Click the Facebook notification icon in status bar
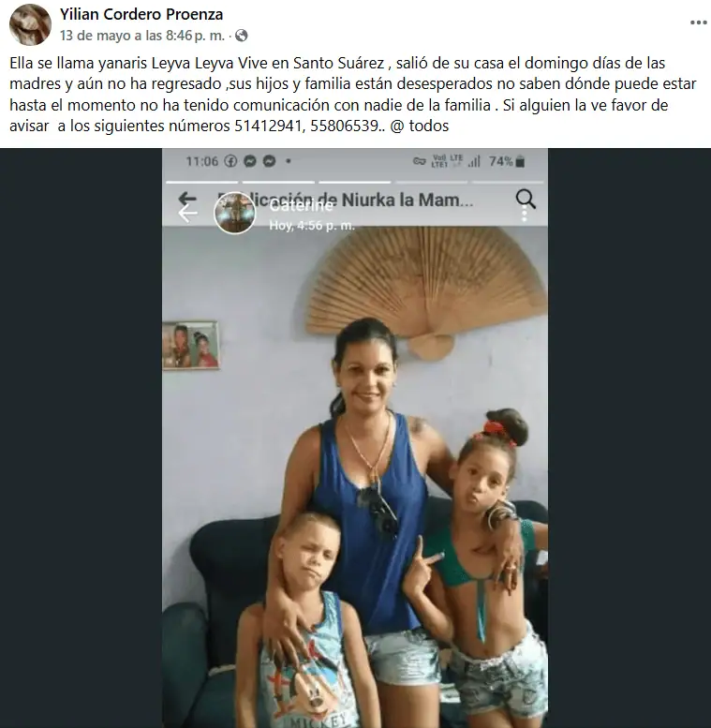This screenshot has width=711, height=728. pyautogui.click(x=230, y=161)
